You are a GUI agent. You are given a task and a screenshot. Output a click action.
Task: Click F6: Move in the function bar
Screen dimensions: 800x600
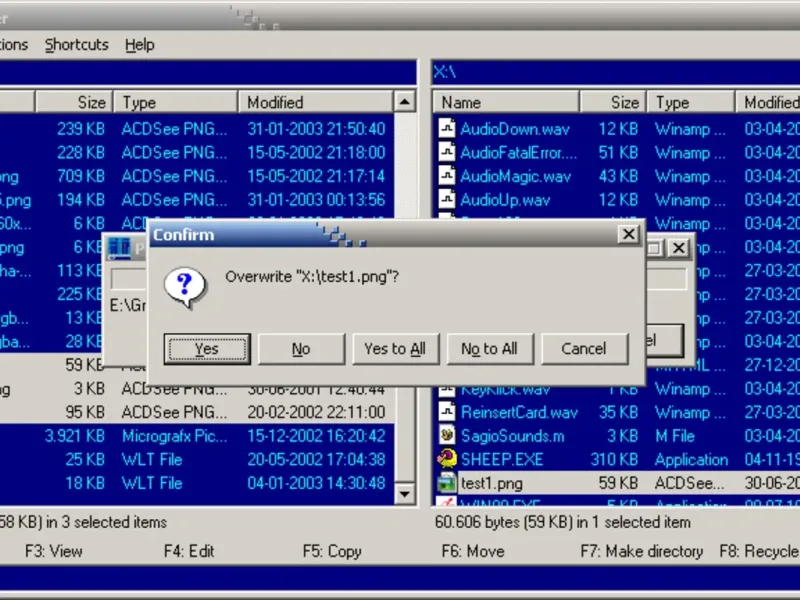tap(473, 551)
